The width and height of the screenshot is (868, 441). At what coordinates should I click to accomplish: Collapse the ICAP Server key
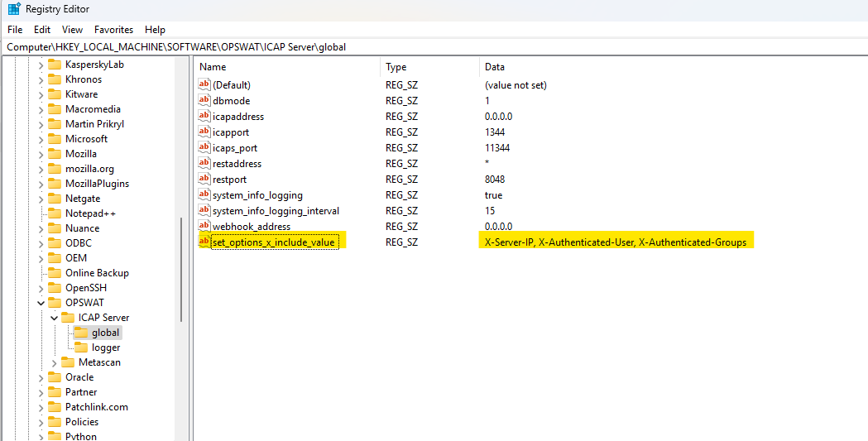54,318
